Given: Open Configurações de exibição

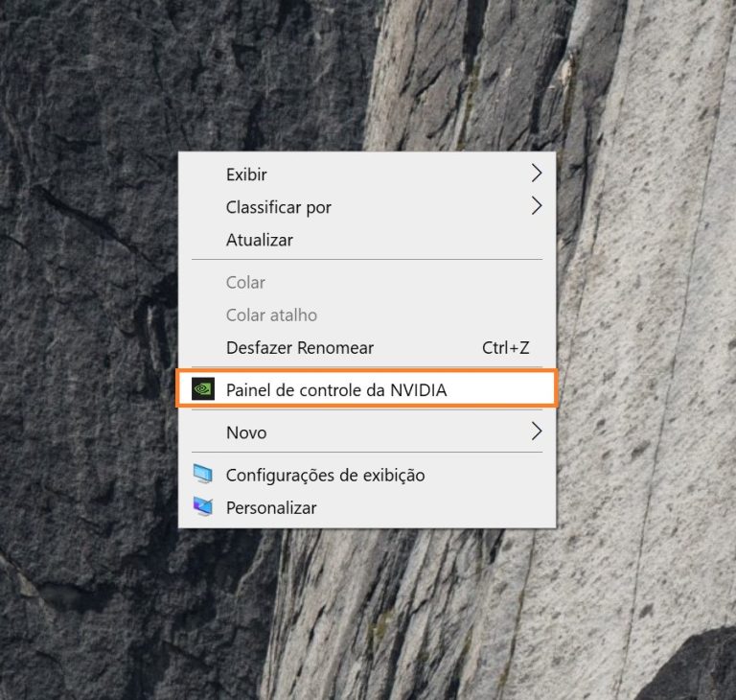Looking at the screenshot, I should click(x=325, y=475).
